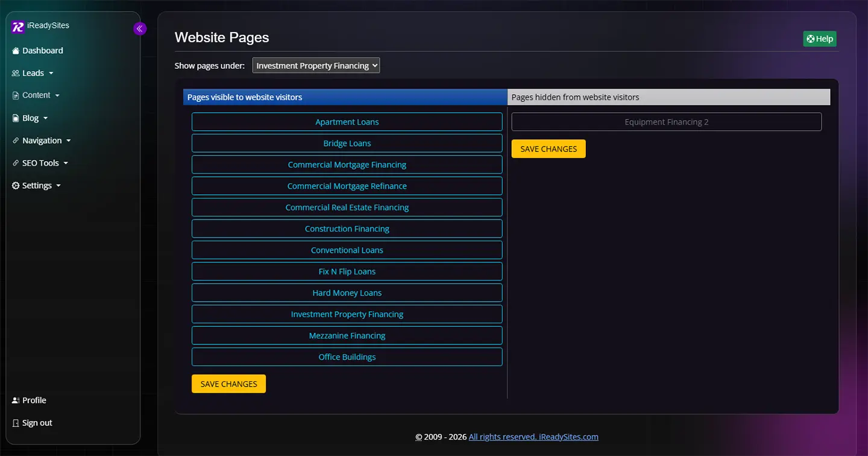Viewport: 868px width, 456px height.
Task: Select the Apartment Loans page
Action: pyautogui.click(x=347, y=122)
